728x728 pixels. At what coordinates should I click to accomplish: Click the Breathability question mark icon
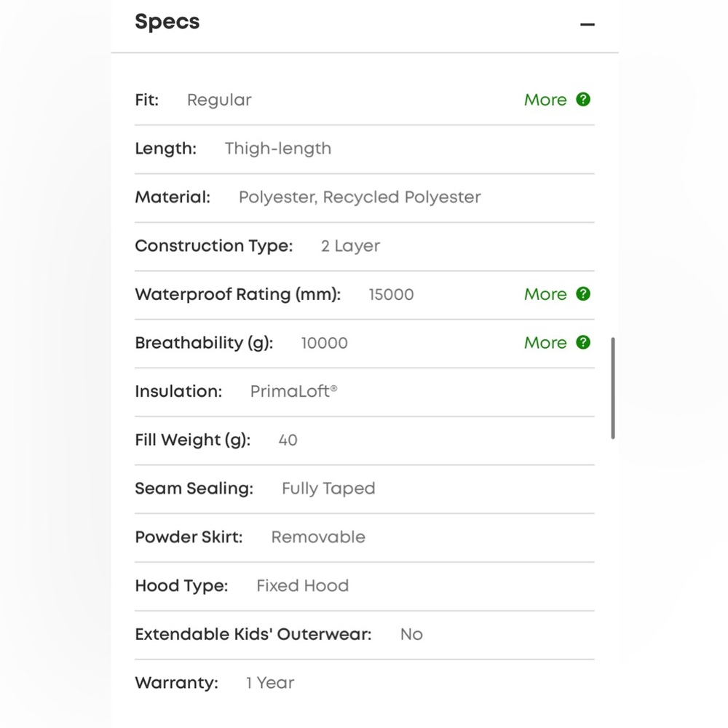tap(583, 343)
